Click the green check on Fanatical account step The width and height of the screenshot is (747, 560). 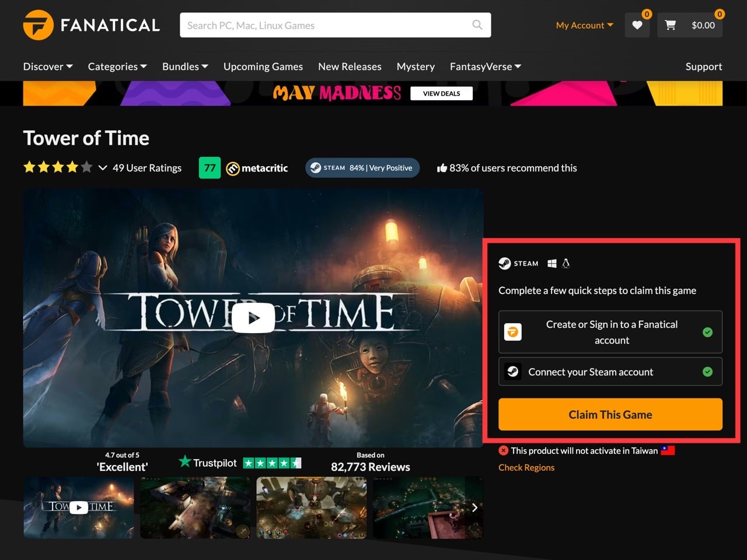[x=707, y=332]
